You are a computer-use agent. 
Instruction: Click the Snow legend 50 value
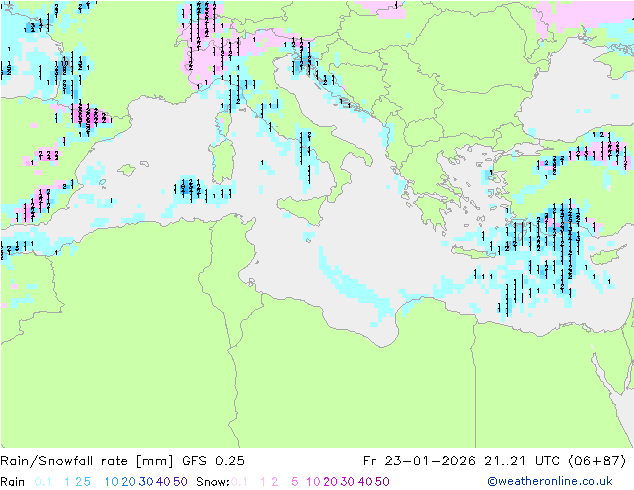coord(382,482)
